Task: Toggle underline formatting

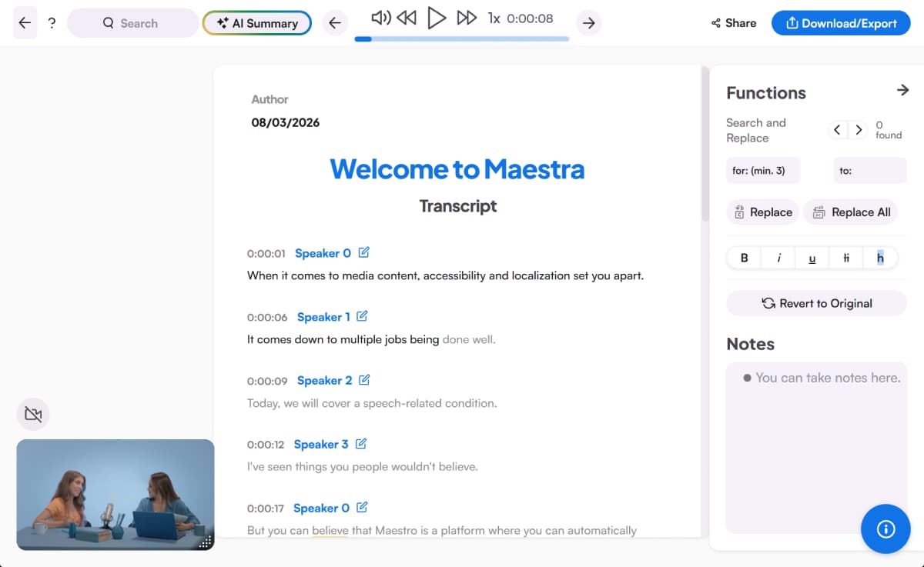Action: 812,258
